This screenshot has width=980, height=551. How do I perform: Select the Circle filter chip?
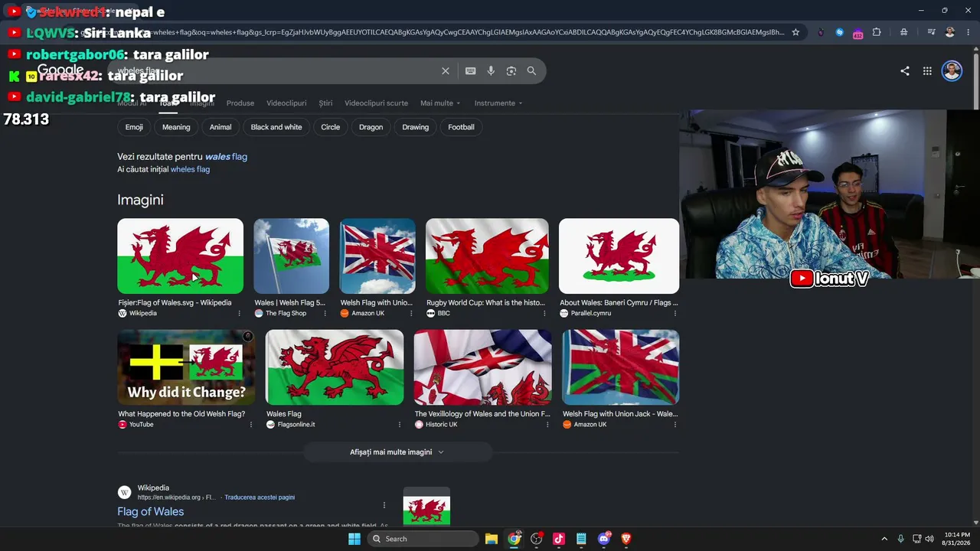pos(331,127)
